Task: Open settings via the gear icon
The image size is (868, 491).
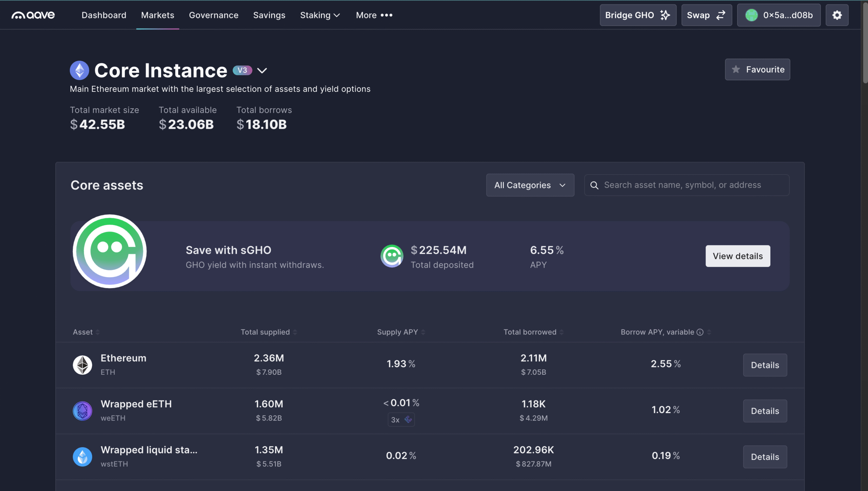Action: pyautogui.click(x=837, y=15)
